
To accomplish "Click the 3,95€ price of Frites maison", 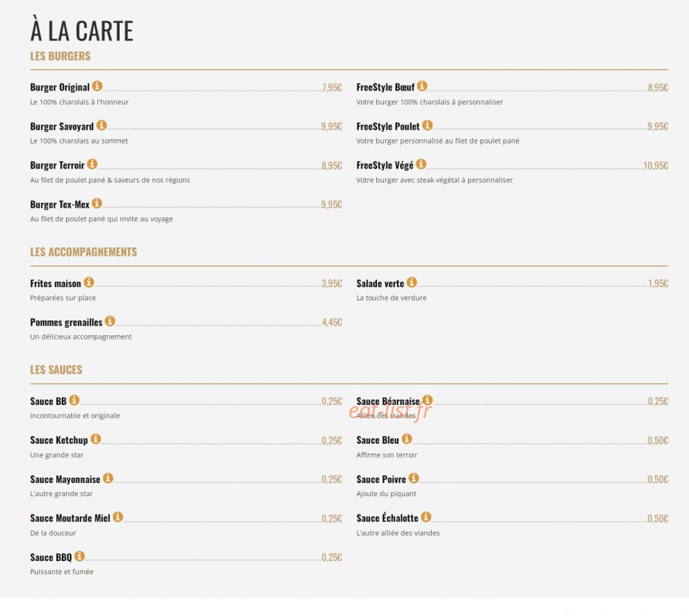I will tap(332, 284).
